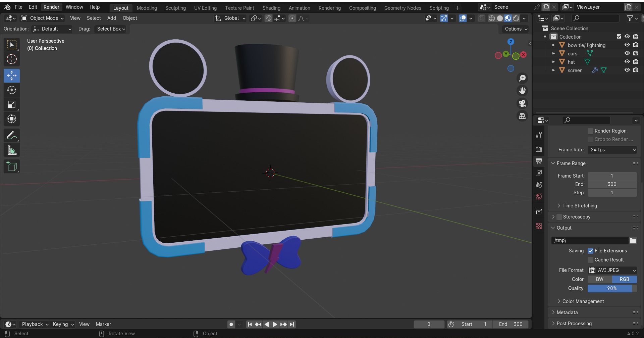
Task: Click the Z axis on navigation gizmo
Action: [x=511, y=42]
